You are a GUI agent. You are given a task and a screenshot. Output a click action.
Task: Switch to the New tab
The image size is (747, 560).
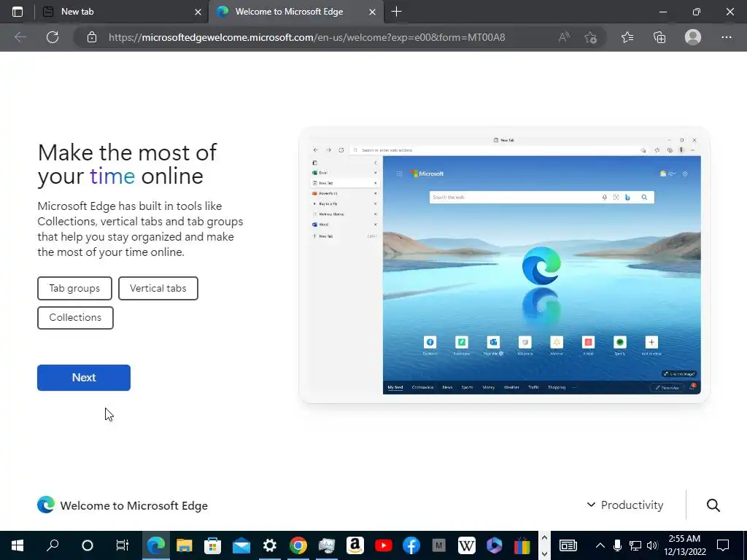(x=122, y=12)
